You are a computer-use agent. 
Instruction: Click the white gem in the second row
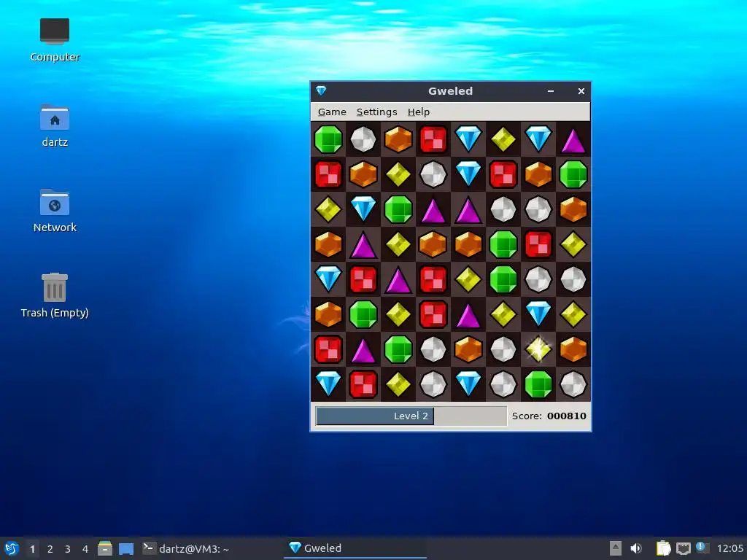433,174
